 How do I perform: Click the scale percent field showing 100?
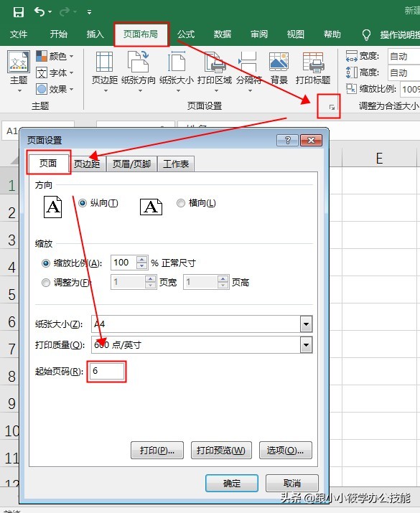pos(123,263)
